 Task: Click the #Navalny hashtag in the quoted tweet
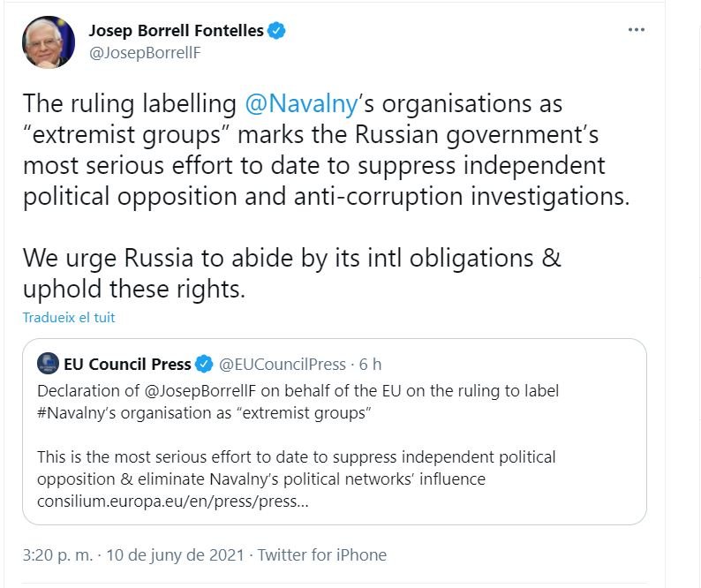(73, 413)
